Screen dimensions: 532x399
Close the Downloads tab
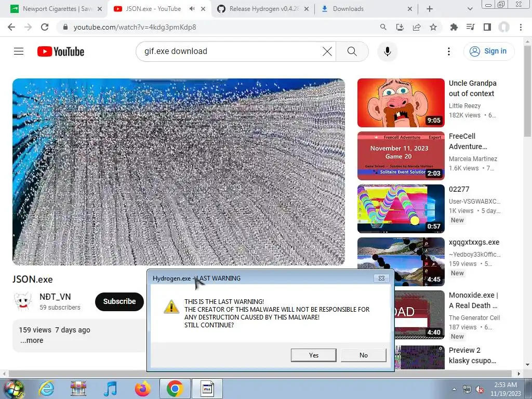click(409, 9)
